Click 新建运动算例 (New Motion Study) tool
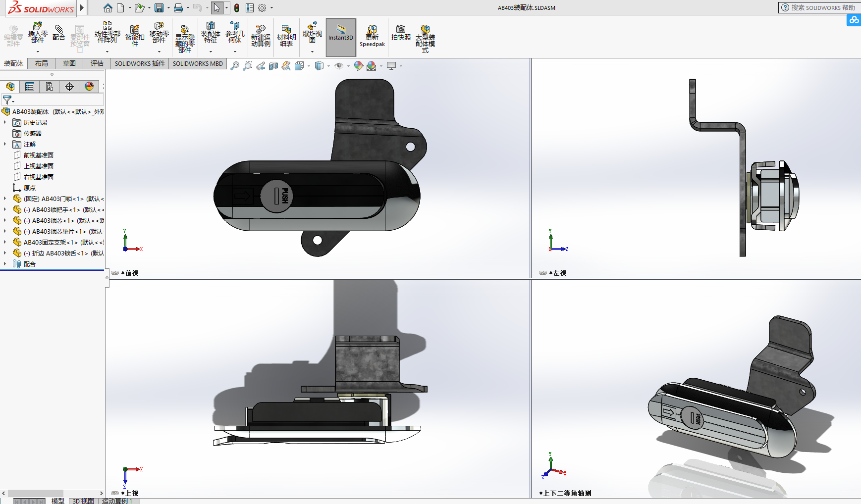The height and width of the screenshot is (504, 861). (x=261, y=36)
